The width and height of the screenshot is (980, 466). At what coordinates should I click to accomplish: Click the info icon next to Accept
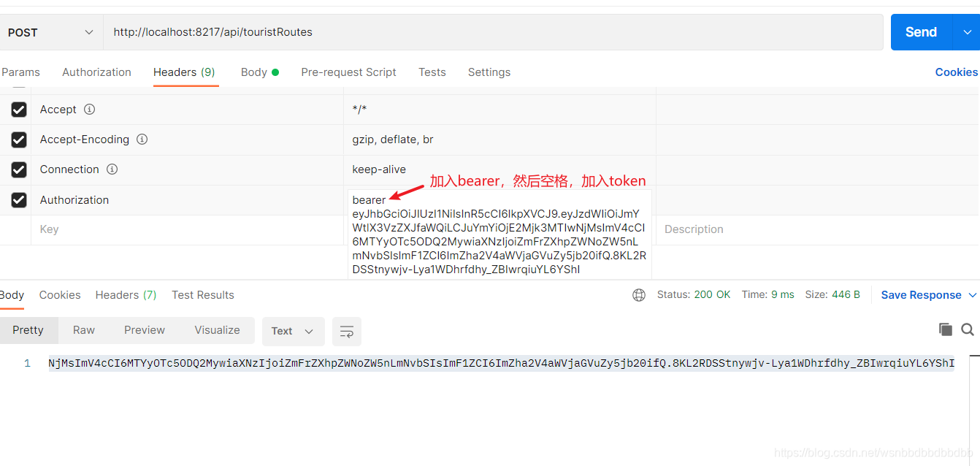point(89,110)
